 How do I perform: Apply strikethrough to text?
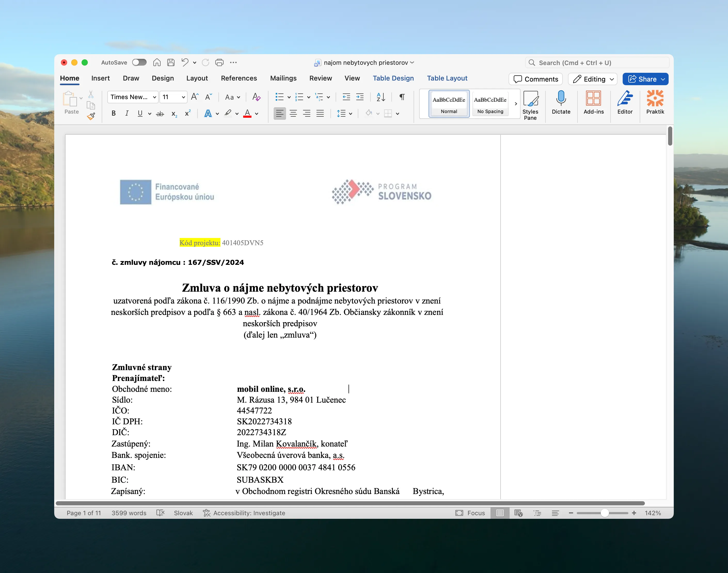point(160,113)
